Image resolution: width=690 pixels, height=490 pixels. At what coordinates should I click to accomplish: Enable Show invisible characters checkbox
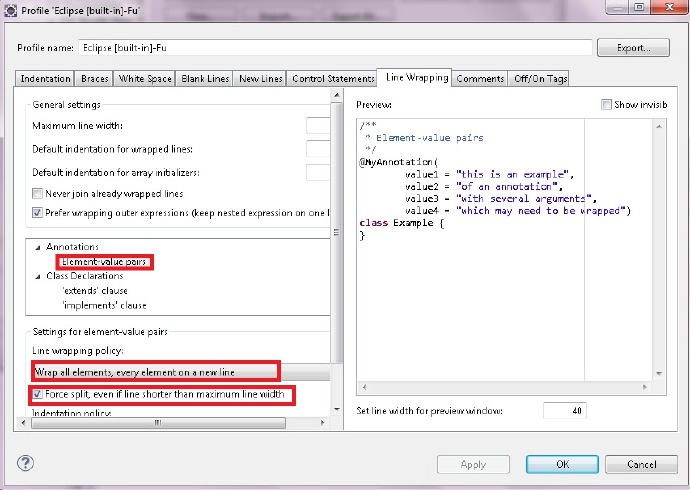(606, 105)
